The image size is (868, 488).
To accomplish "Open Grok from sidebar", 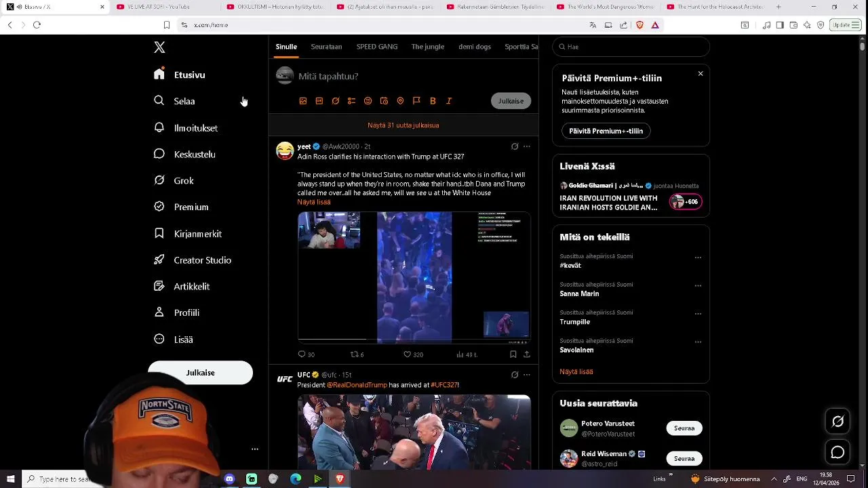I will click(x=174, y=180).
